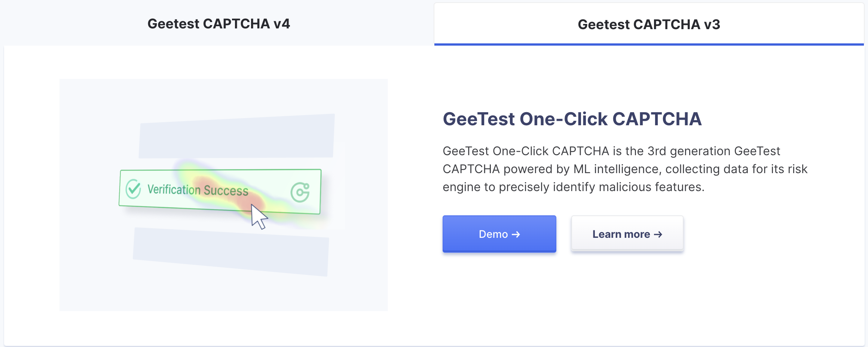Screen dimensions: 868x347
Task: Click the arrow icon beside Learn more
Action: point(658,234)
